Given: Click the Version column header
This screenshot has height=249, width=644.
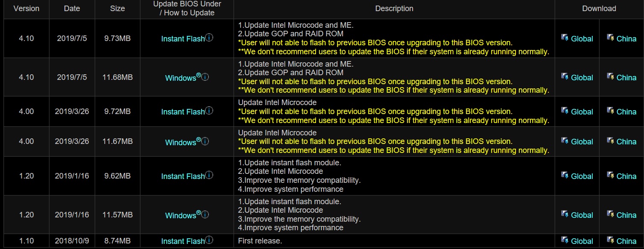Looking at the screenshot, I should 26,9.
